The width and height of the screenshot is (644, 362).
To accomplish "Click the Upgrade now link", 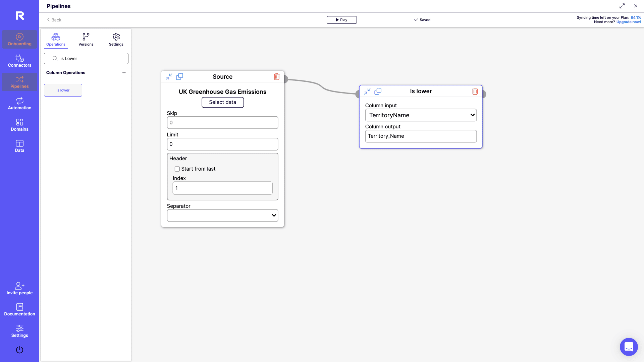I will tap(628, 22).
